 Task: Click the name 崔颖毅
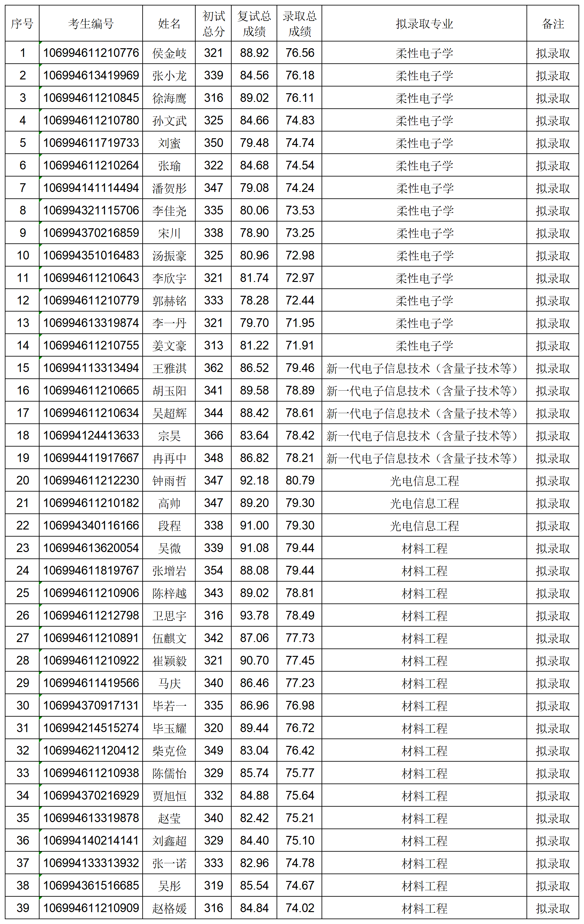click(x=169, y=660)
